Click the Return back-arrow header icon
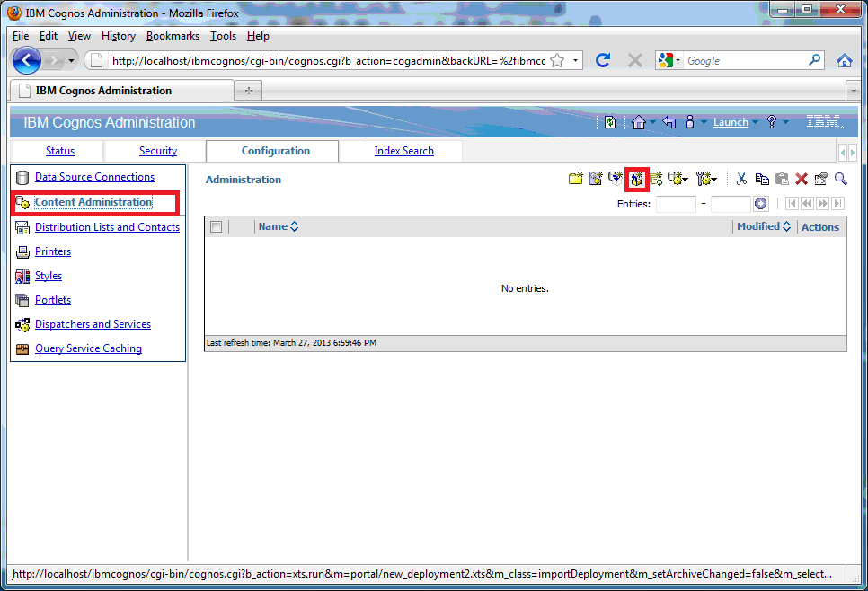Viewport: 868px width, 591px height. coord(669,122)
